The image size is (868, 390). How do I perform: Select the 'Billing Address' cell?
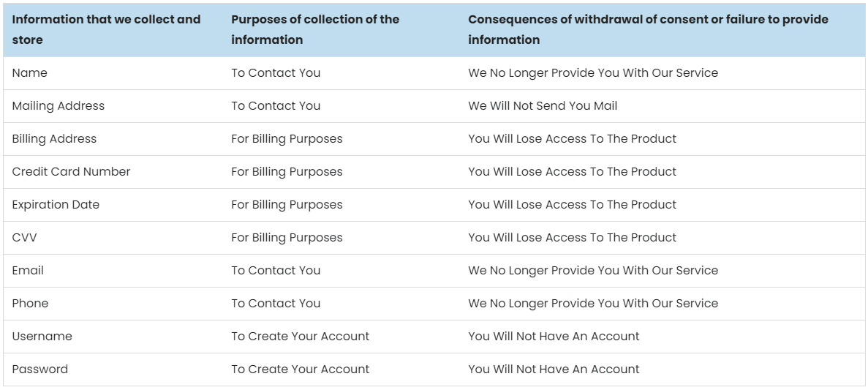[x=113, y=139]
